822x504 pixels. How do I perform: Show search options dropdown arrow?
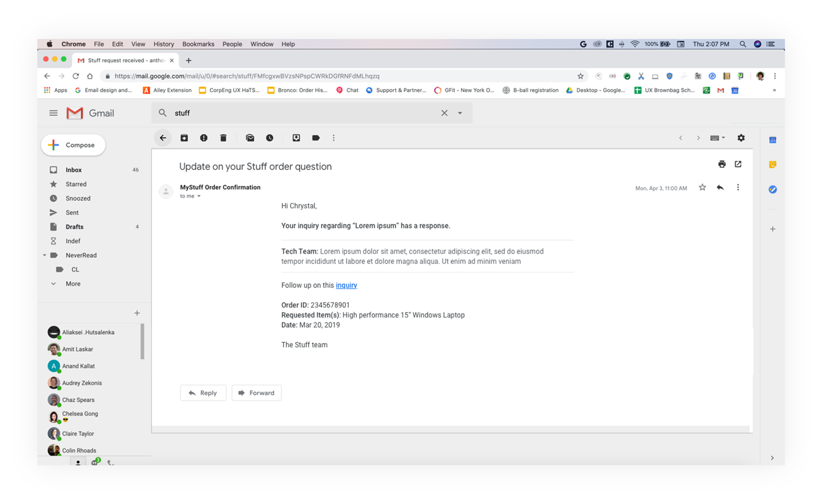pyautogui.click(x=460, y=113)
